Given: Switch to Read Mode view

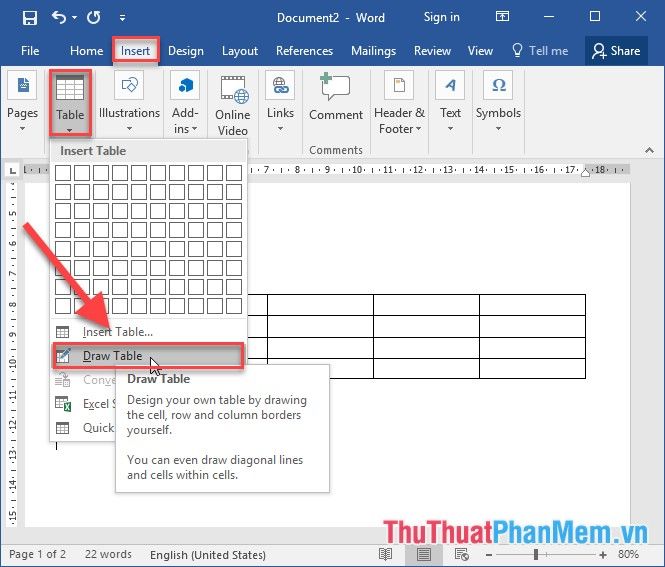Looking at the screenshot, I should 385,554.
